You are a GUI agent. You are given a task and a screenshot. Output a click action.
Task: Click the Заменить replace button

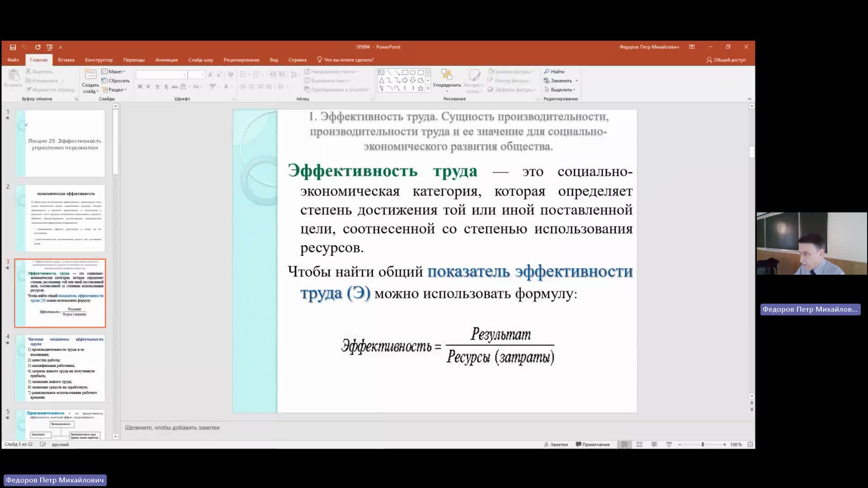point(561,80)
